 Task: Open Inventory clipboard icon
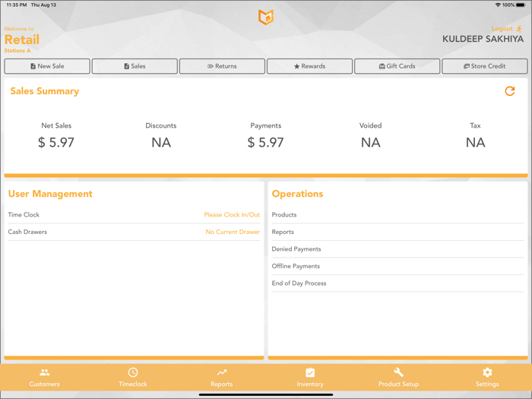(x=310, y=372)
